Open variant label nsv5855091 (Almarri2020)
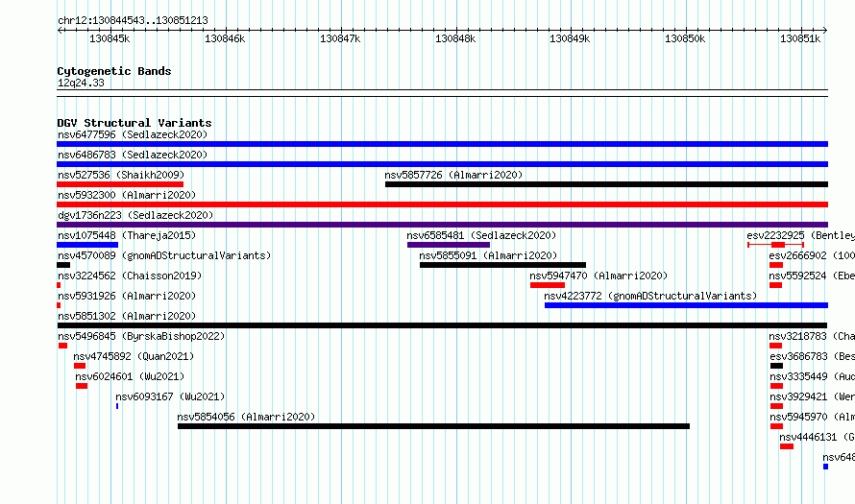The width and height of the screenshot is (855, 504). coord(488,255)
